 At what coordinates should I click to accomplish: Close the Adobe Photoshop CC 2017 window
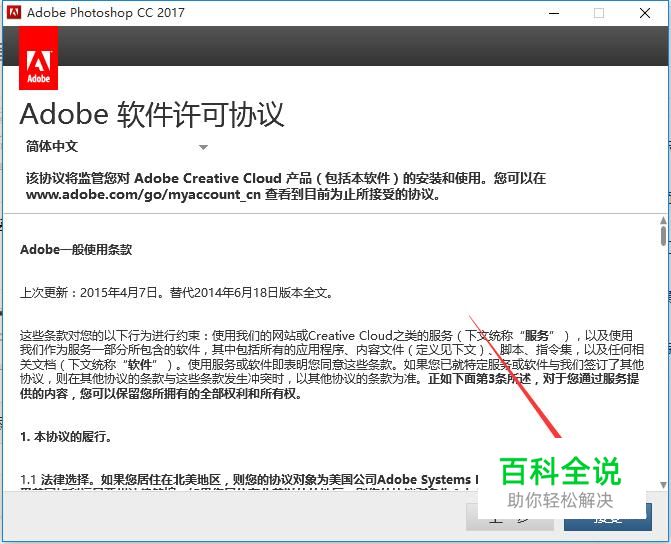(645, 13)
